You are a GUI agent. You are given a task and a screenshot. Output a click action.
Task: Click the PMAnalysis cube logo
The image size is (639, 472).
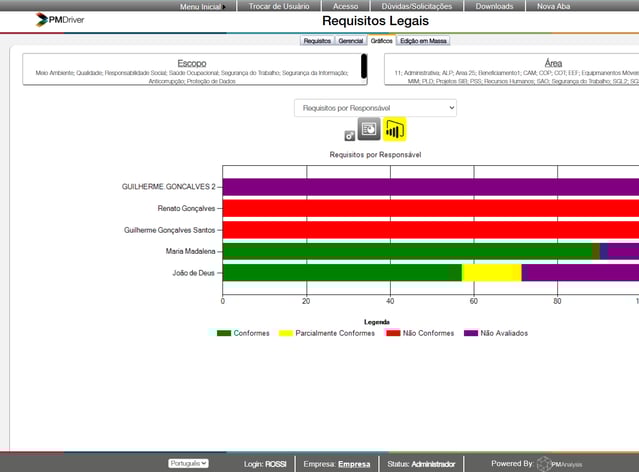tap(544, 464)
